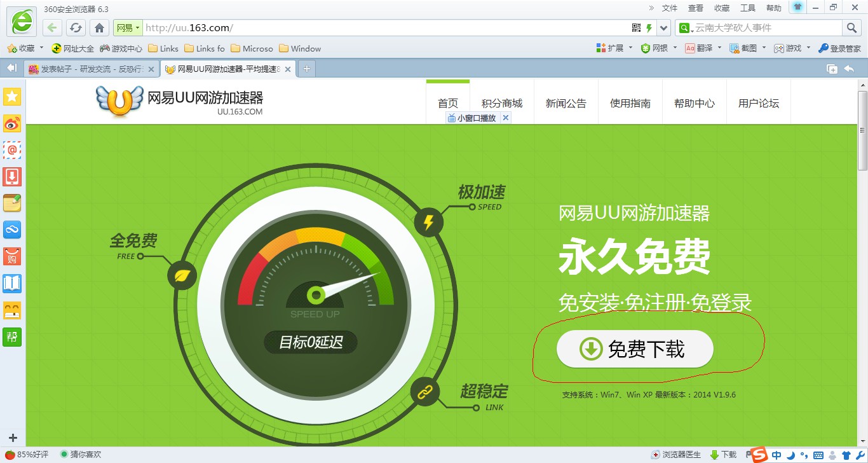868x463 pixels.
Task: Click the 截图 screenshot tool
Action: click(x=743, y=48)
